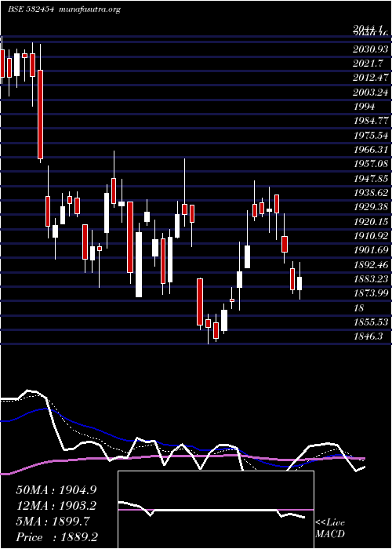Click price label 1901.69

[371, 250]
